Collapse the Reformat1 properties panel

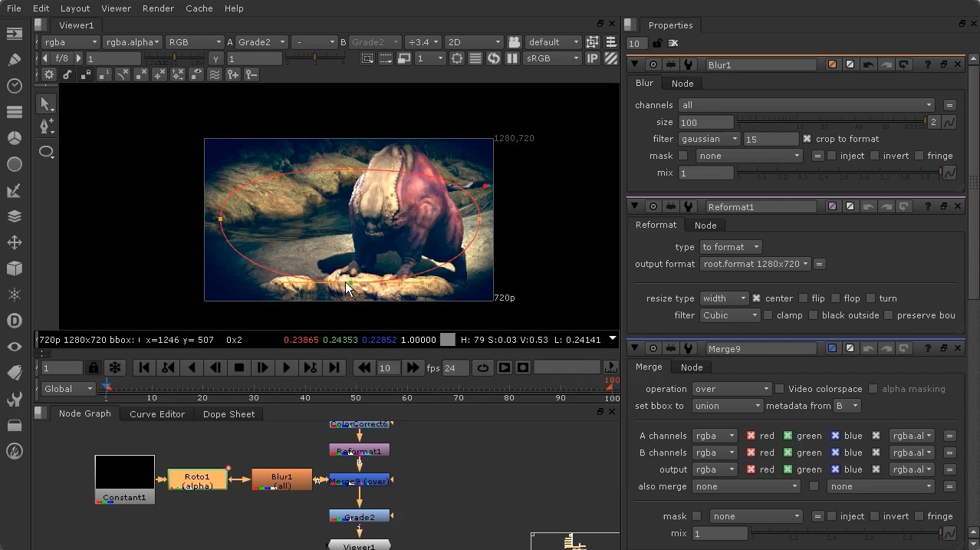coord(633,206)
